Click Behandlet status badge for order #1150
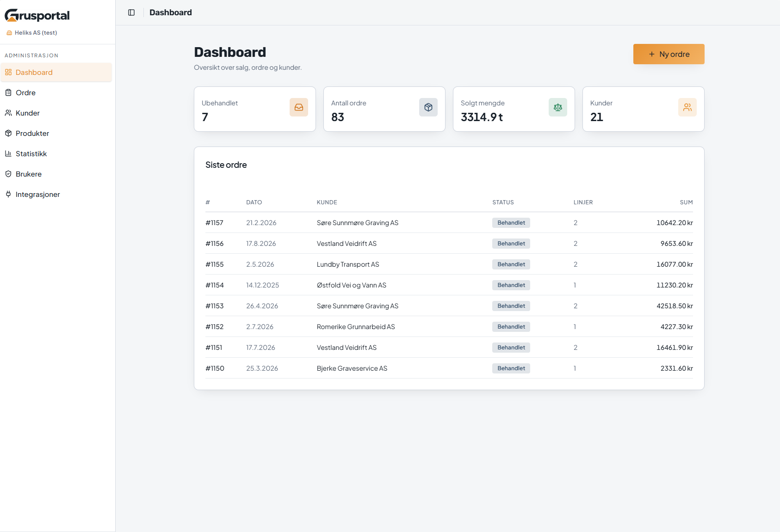 pos(511,368)
